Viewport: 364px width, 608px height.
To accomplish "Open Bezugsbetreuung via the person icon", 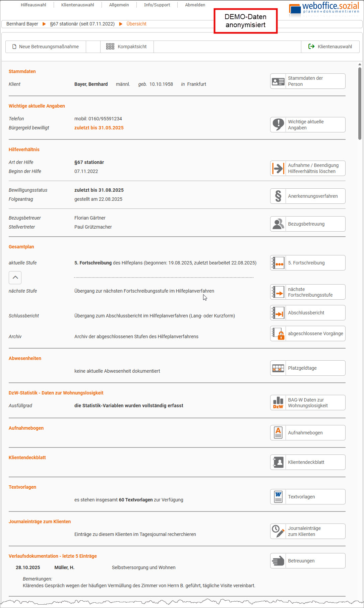I will [278, 224].
